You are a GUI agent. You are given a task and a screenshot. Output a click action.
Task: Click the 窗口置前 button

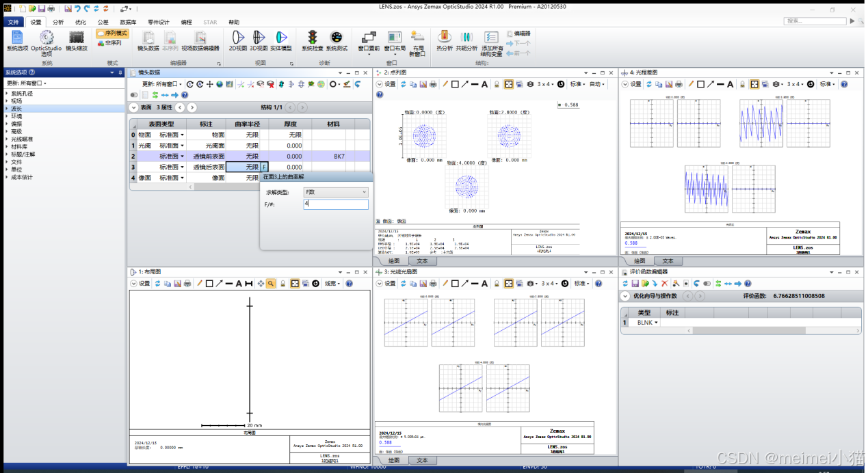coord(369,43)
